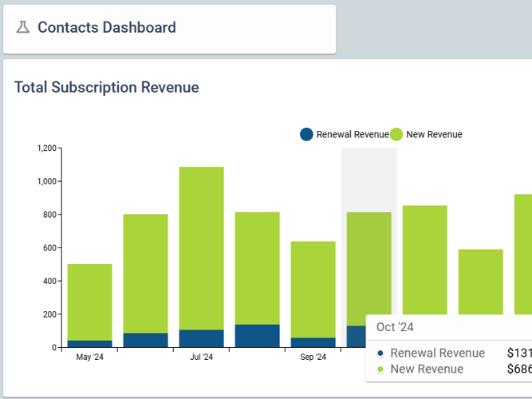Click the Total Subscription Revenue heading
This screenshot has height=399, width=532.
click(x=106, y=88)
